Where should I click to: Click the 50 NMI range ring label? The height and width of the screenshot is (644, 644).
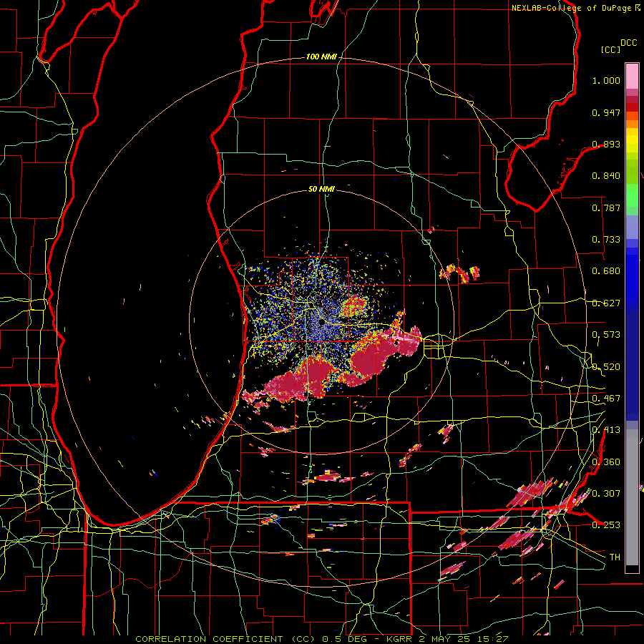tap(321, 189)
